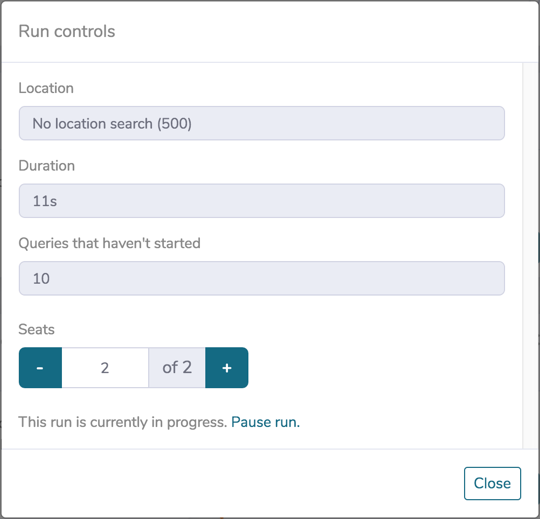Click the Duration label
540x519 pixels.
point(46,166)
